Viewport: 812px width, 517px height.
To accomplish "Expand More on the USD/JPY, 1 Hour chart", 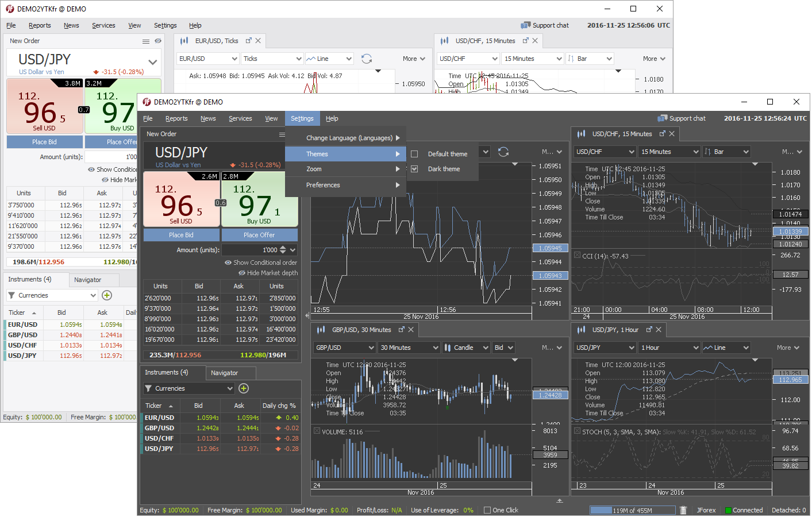I will [788, 348].
